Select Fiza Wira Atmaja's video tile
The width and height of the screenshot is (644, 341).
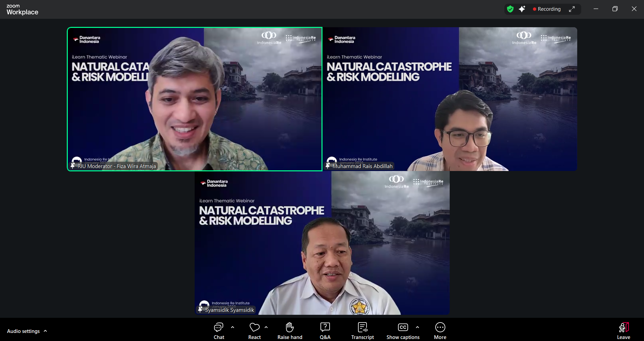click(195, 99)
